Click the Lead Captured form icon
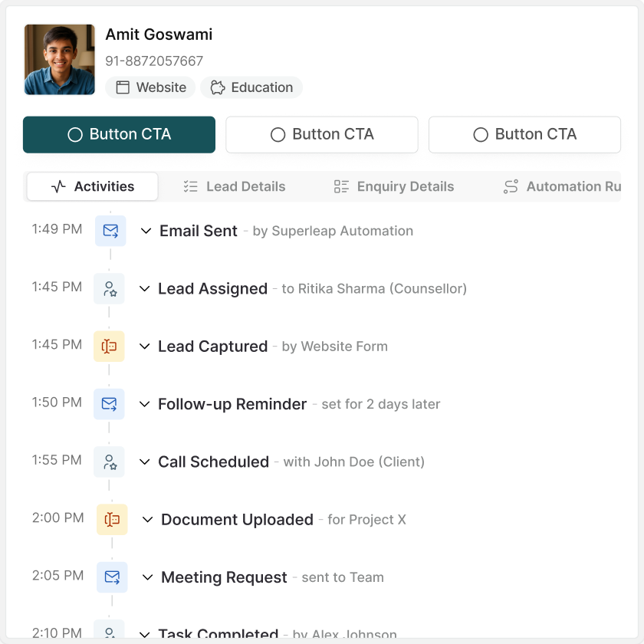 (x=109, y=347)
